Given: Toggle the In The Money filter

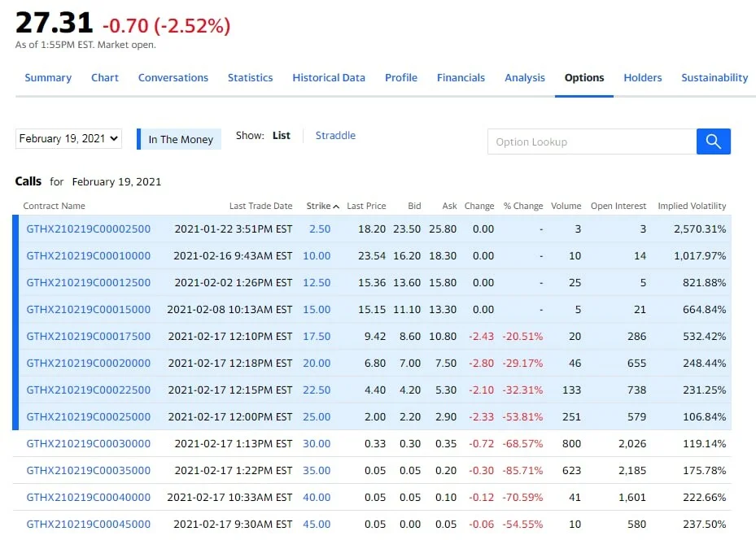Looking at the screenshot, I should click(x=179, y=139).
